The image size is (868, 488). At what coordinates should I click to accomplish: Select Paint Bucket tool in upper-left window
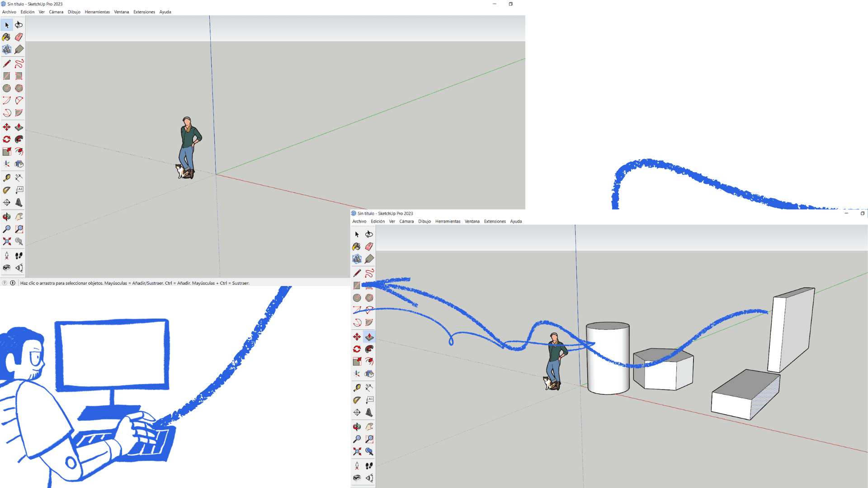[x=6, y=37]
